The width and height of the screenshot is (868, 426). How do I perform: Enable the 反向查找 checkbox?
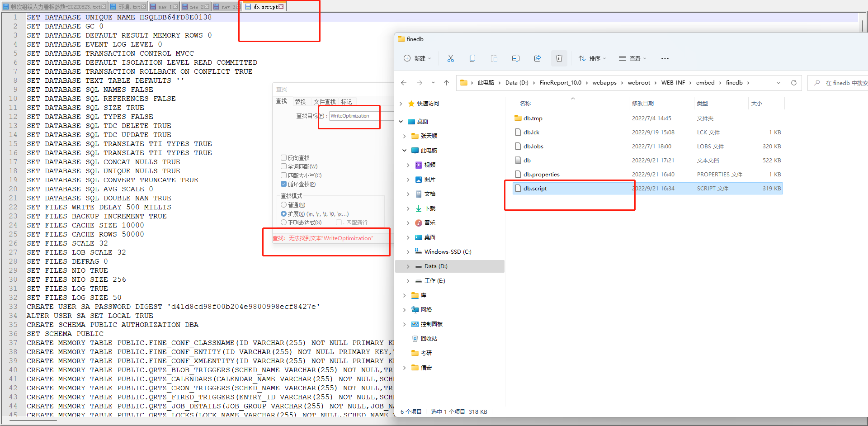click(x=284, y=158)
